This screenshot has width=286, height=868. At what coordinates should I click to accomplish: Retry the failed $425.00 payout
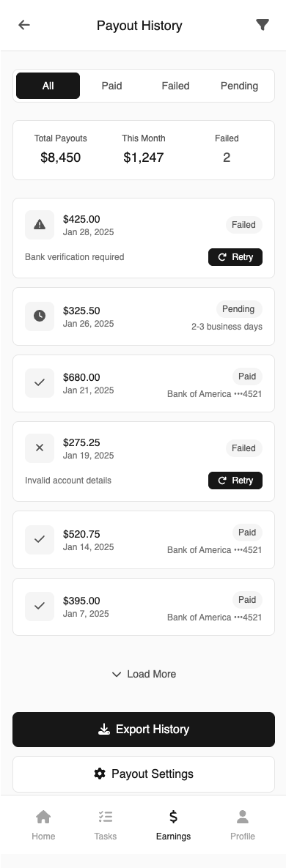coord(235,257)
